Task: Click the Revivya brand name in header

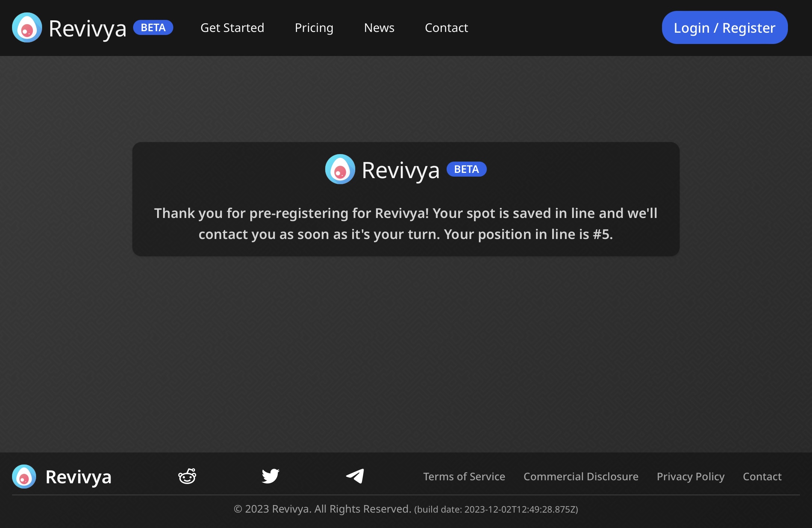Action: pyautogui.click(x=88, y=29)
